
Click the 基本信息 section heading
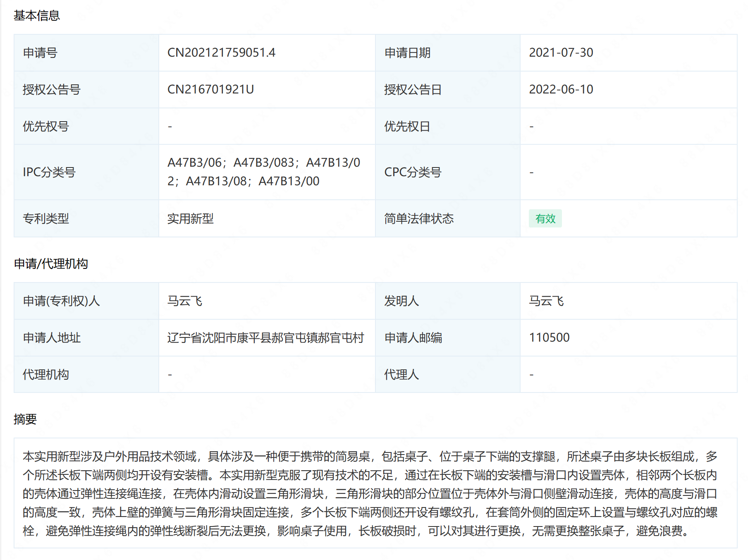[x=37, y=15]
